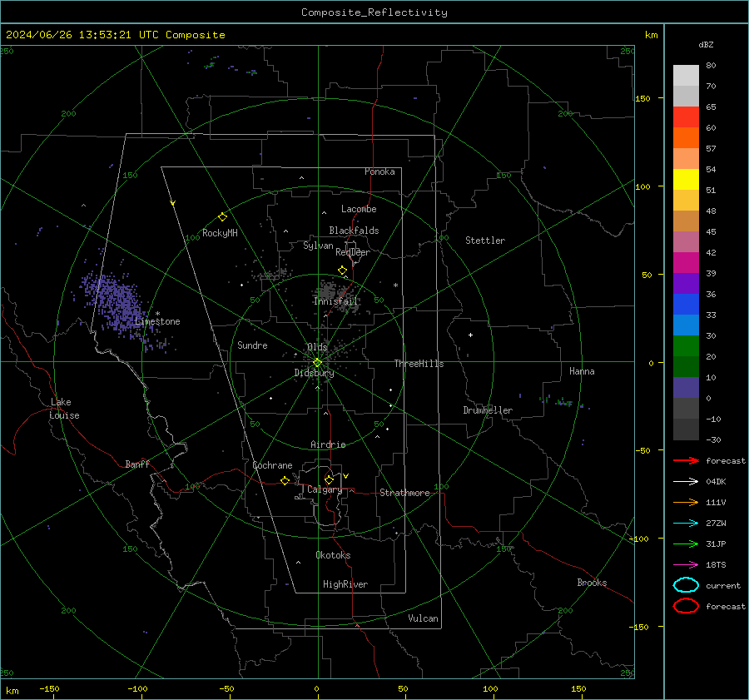Click the Airdrie city label

(328, 444)
